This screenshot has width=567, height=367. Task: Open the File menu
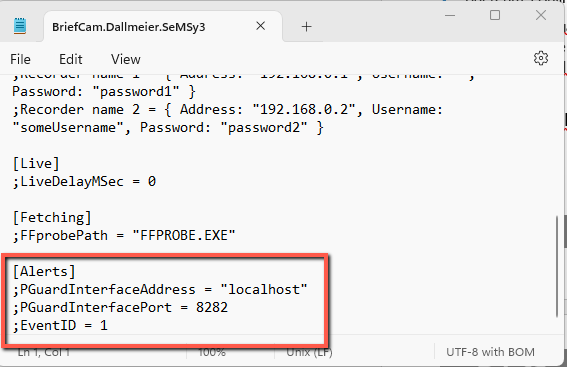[20, 59]
